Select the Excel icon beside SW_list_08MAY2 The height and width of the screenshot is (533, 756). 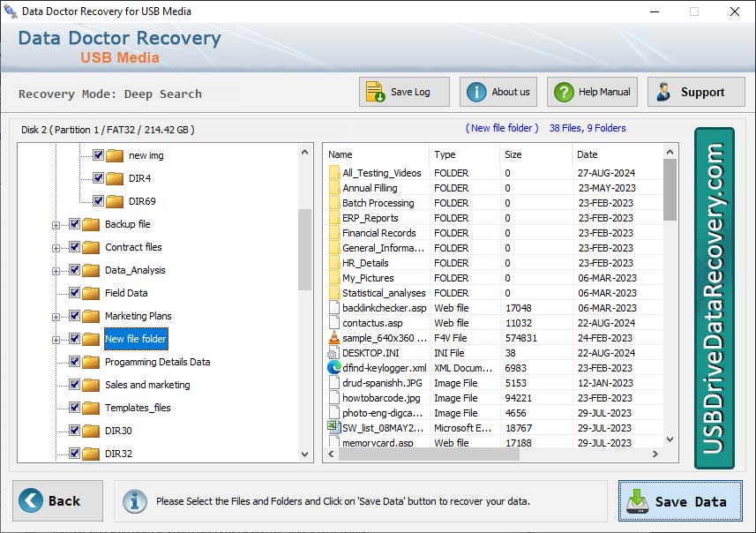tap(334, 427)
